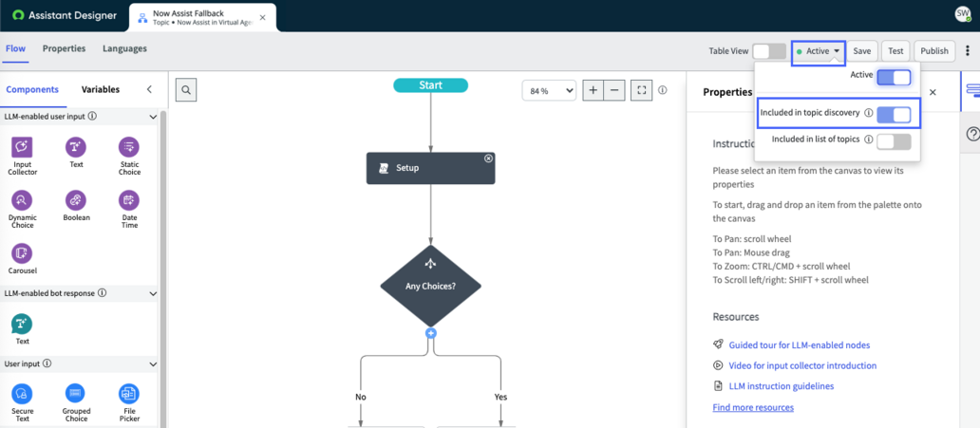Switch to the Flow tab
Viewport: 980px width, 428px height.
pos(15,48)
